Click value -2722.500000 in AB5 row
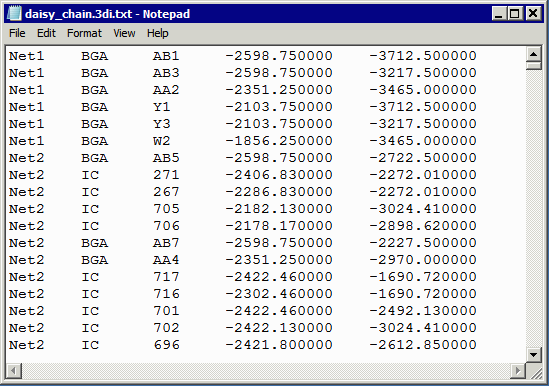This screenshot has width=549, height=386. click(423, 158)
